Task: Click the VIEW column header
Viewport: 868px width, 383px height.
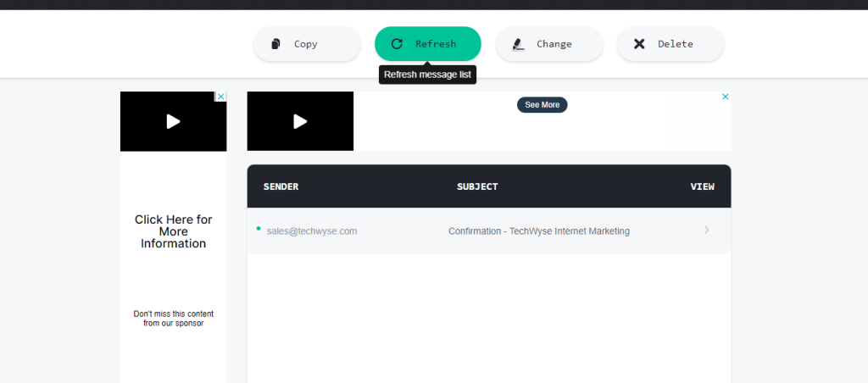Action: point(702,186)
